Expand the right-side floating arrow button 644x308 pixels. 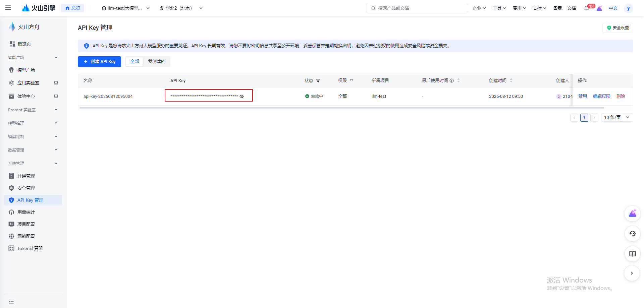632,273
